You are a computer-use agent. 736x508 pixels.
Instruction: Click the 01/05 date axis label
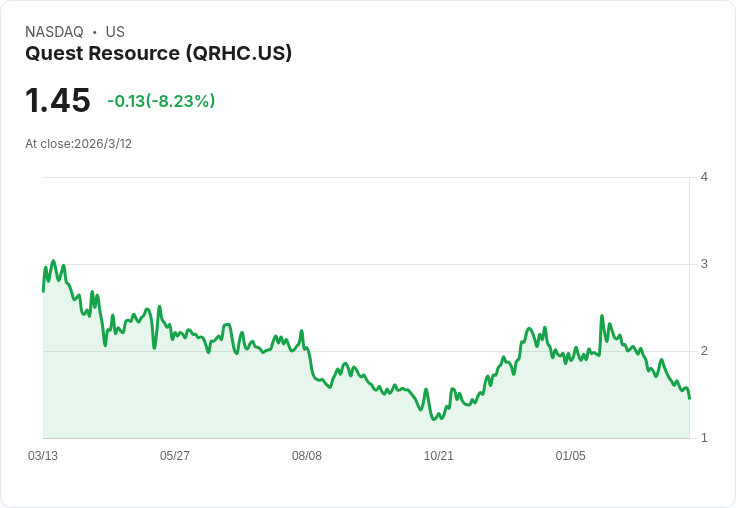click(x=570, y=456)
